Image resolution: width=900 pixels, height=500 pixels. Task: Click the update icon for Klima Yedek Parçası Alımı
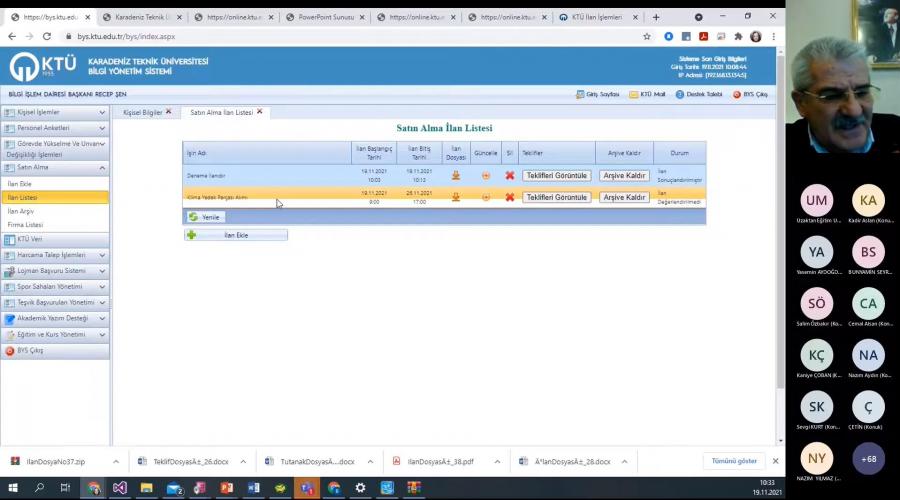coord(486,197)
